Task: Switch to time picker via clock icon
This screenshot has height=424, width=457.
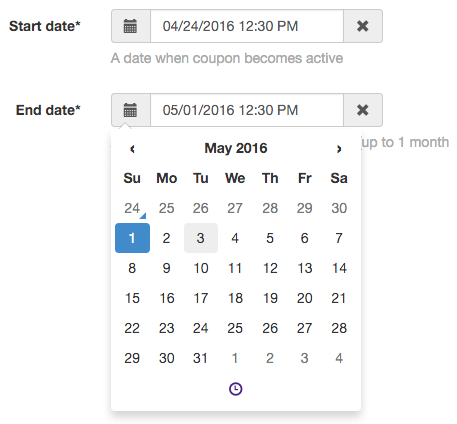Action: coord(236,389)
